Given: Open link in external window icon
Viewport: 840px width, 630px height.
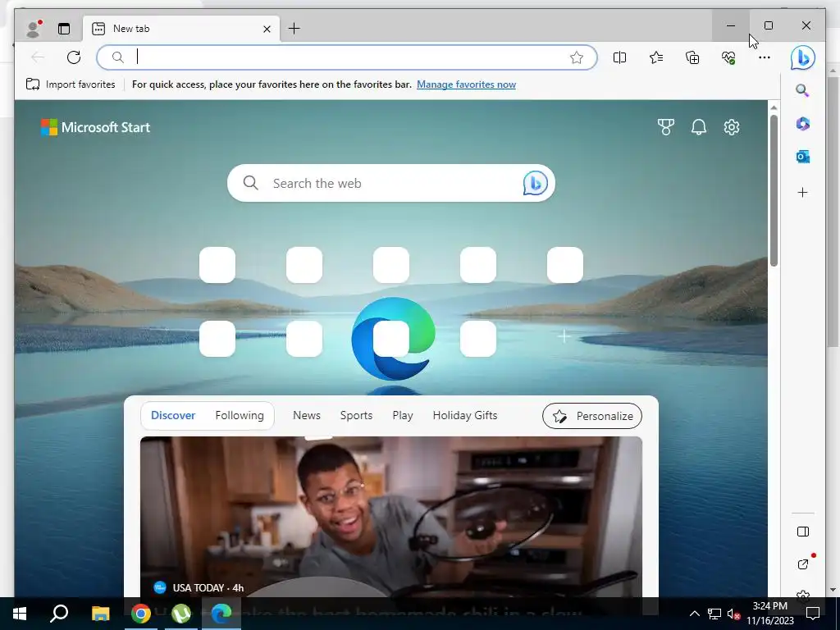Looking at the screenshot, I should [802, 564].
